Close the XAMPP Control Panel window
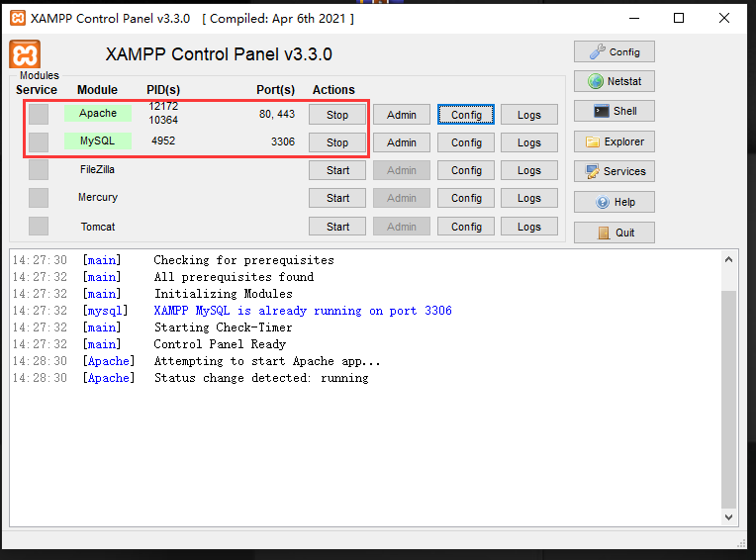The height and width of the screenshot is (560, 756). [723, 19]
